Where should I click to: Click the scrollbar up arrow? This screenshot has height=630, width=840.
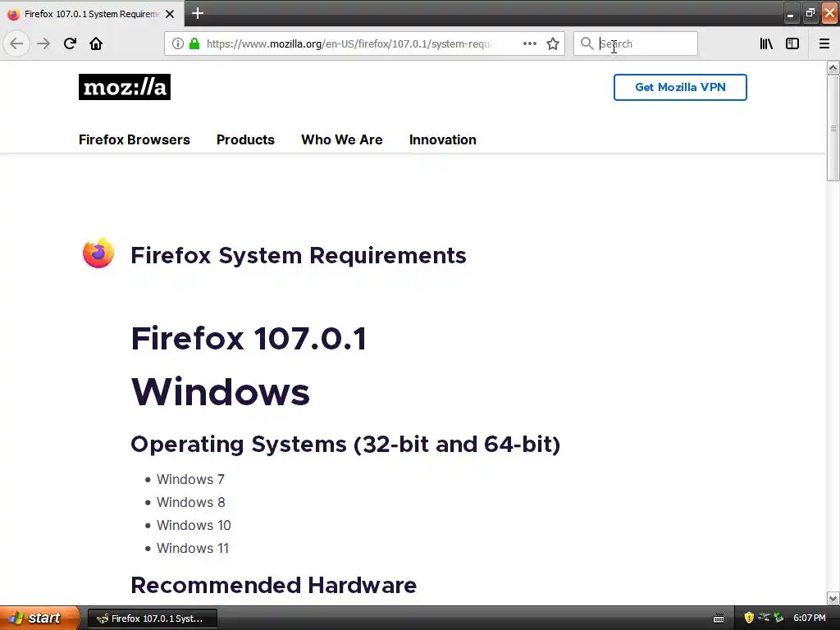tap(833, 67)
